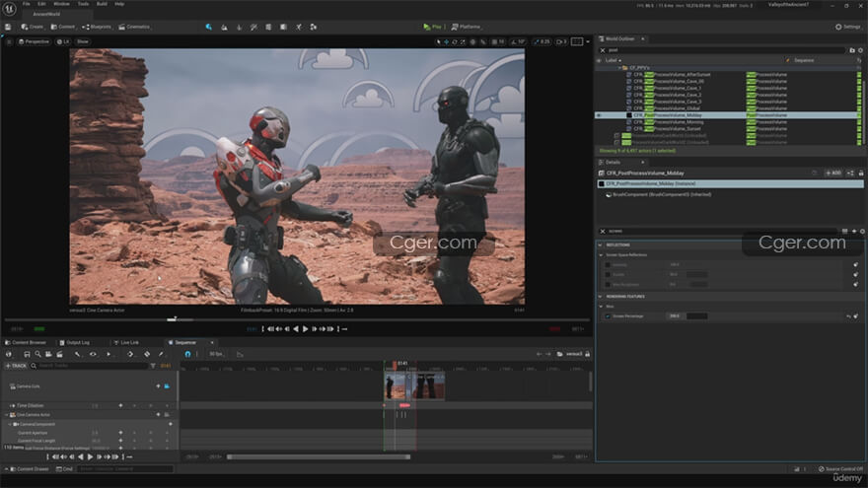Toggle viewport maximize restore button
Image resolution: width=868 pixels, height=488 pixels.
(577, 41)
